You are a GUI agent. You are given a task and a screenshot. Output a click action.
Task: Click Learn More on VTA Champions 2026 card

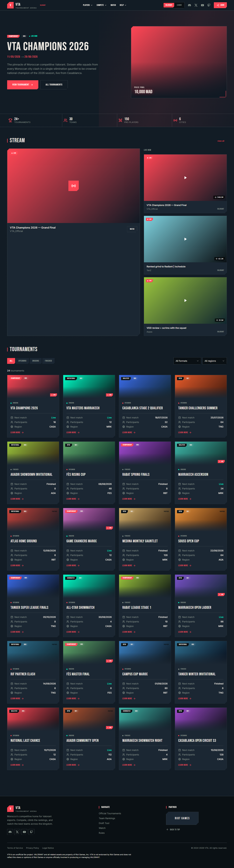[x=17, y=432]
